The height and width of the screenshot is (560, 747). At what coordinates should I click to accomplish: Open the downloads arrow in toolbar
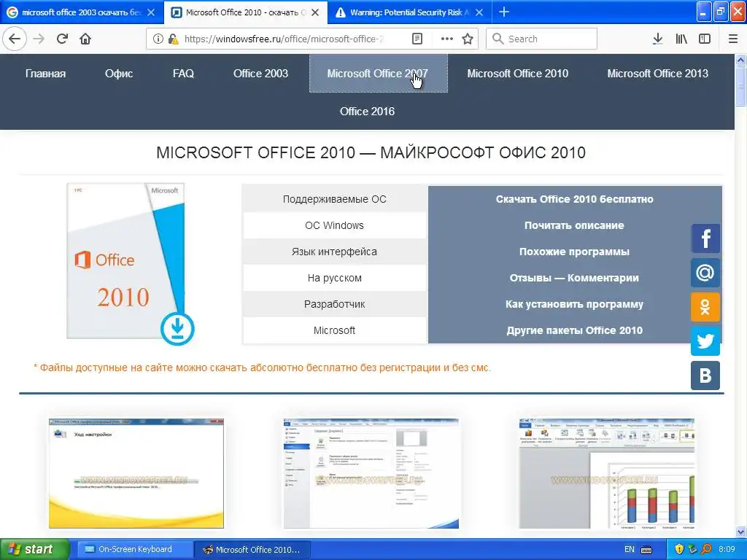coord(657,39)
